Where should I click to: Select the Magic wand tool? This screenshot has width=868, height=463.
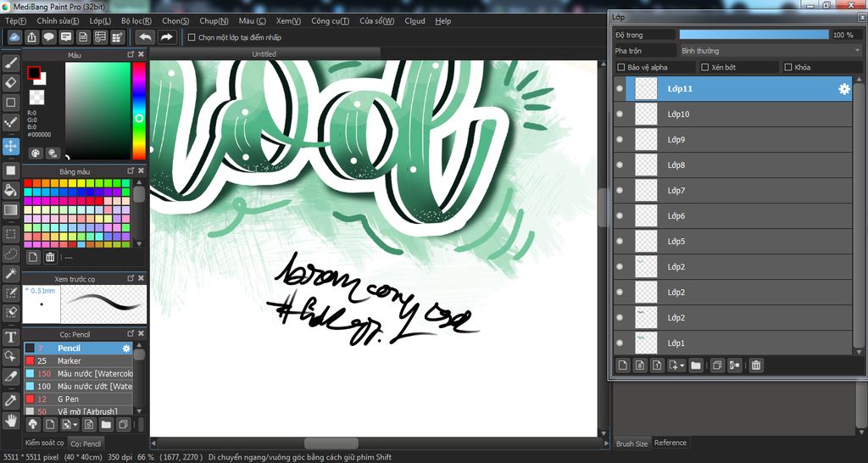point(10,273)
